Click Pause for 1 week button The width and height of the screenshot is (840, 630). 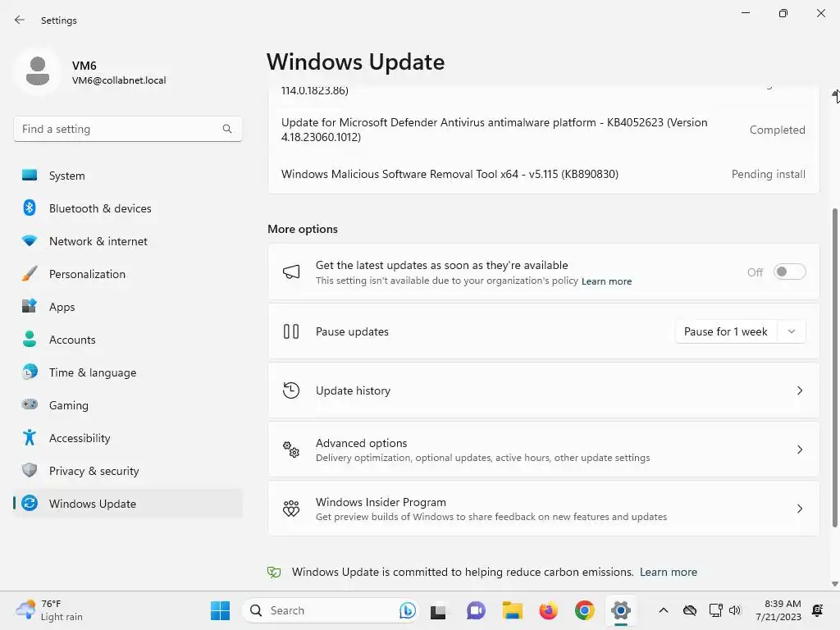pos(726,331)
